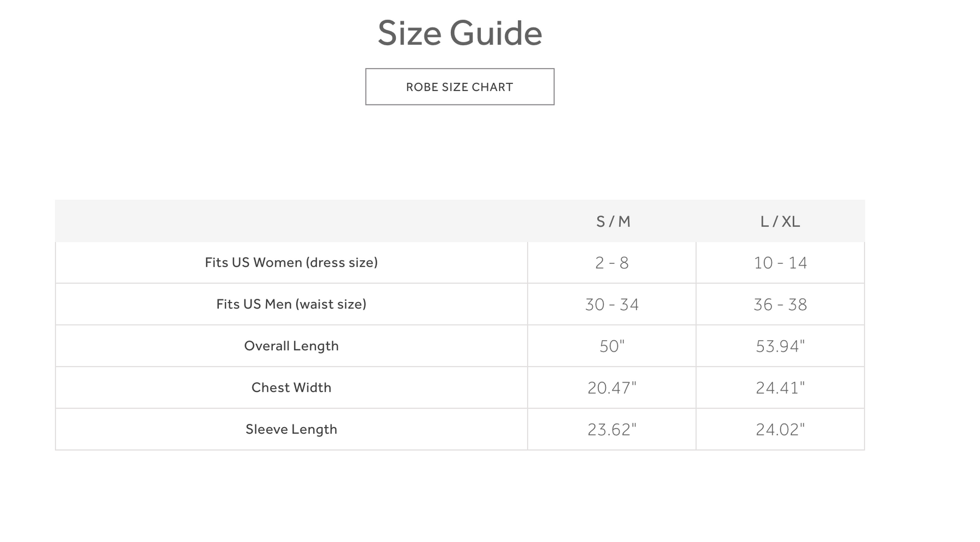Click the 36 - 38 waist size cell

(780, 305)
